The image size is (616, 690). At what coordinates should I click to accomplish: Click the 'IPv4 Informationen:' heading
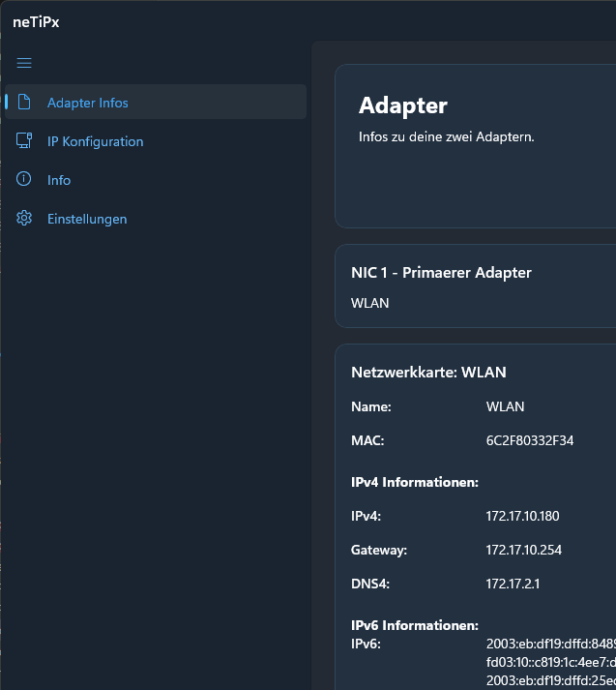[x=415, y=482]
